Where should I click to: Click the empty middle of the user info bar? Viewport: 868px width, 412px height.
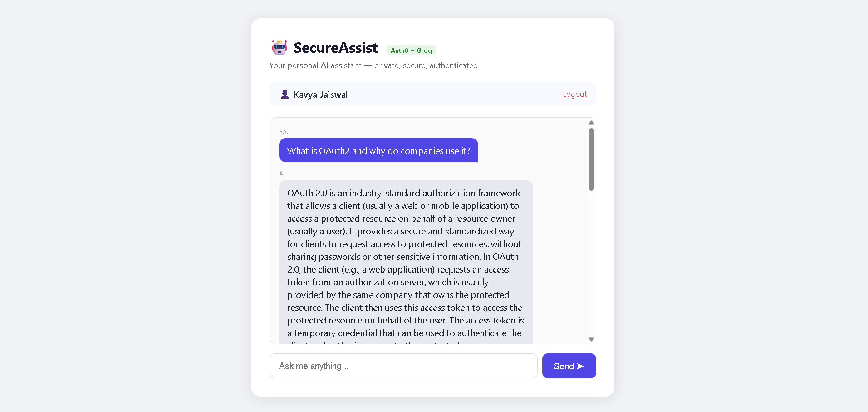click(454, 94)
